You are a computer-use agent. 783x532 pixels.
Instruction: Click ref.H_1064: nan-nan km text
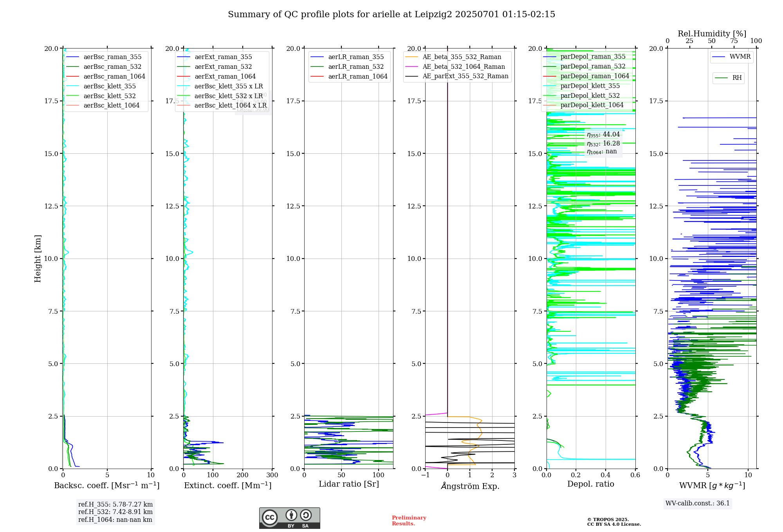[x=115, y=520]
